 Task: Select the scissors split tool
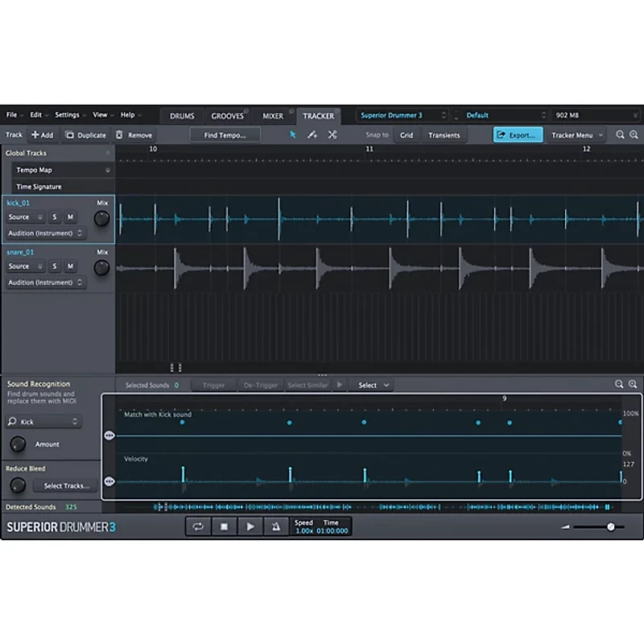coord(332,134)
